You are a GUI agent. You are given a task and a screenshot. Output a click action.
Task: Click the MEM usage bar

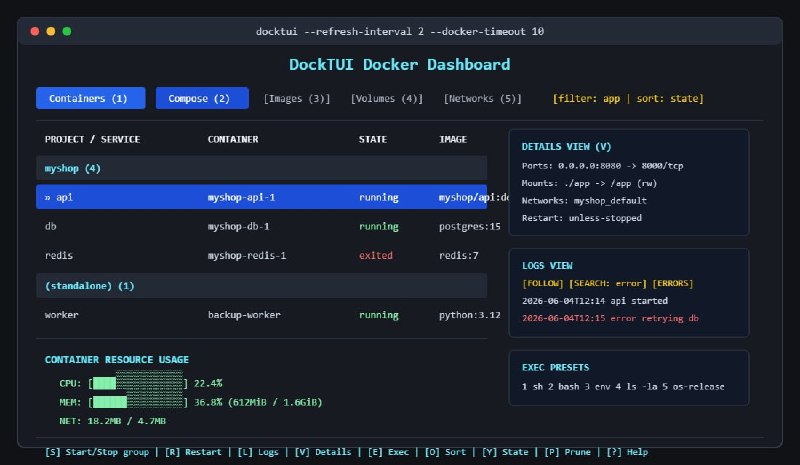coord(138,402)
